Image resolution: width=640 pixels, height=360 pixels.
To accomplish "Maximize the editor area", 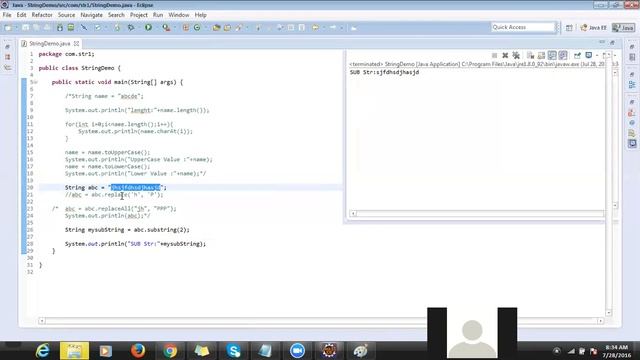I will pos(612,42).
